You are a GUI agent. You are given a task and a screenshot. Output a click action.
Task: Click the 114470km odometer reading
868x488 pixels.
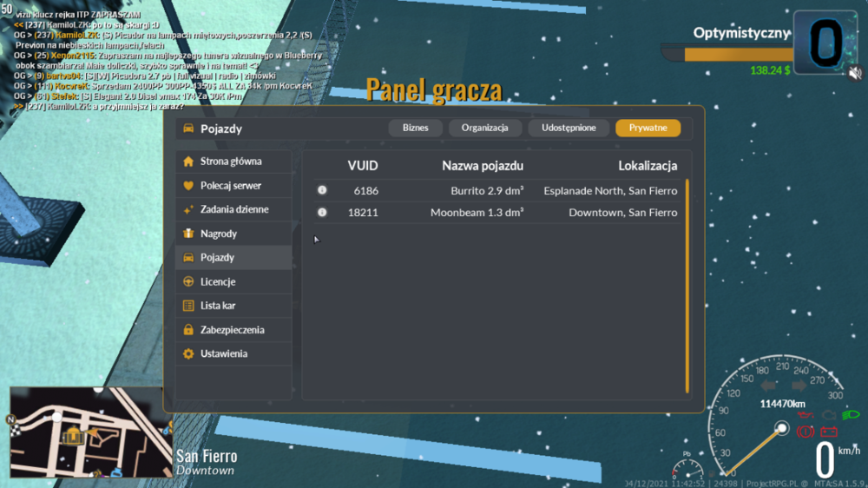tap(782, 404)
